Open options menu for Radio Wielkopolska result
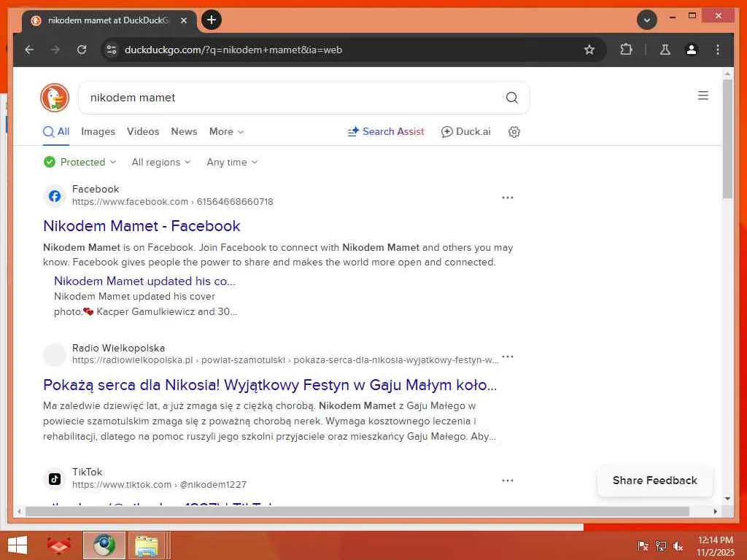This screenshot has height=560, width=747. click(x=508, y=356)
